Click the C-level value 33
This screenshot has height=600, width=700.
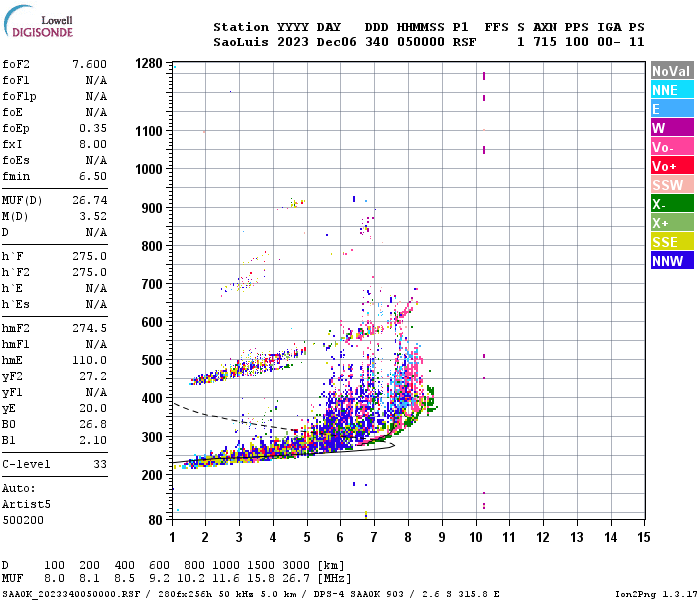(x=100, y=464)
